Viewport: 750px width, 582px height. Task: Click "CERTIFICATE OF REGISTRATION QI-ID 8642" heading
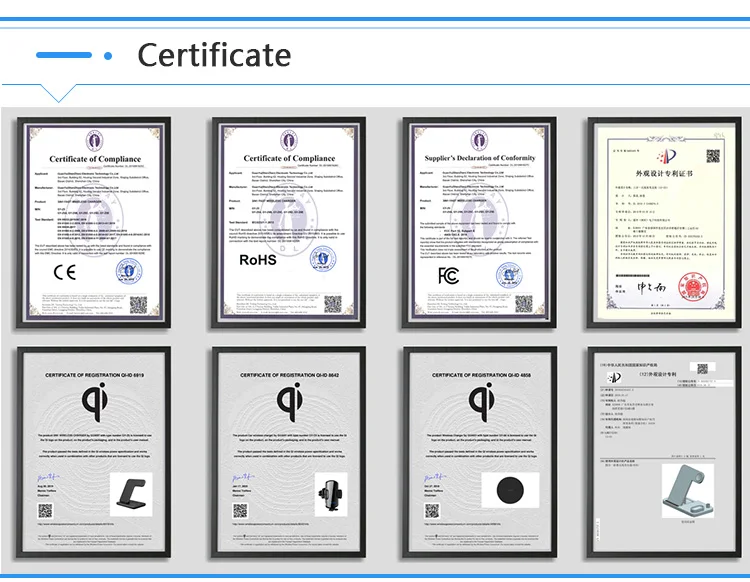289,375
